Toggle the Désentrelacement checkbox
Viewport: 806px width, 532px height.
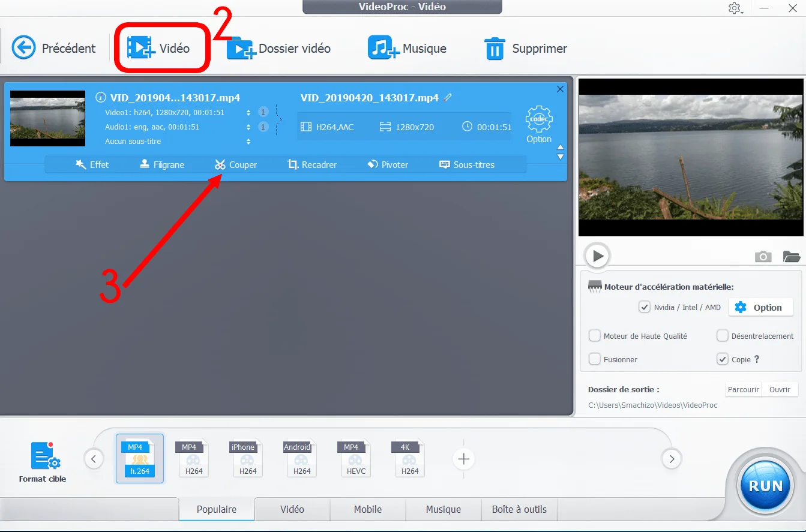click(x=723, y=336)
